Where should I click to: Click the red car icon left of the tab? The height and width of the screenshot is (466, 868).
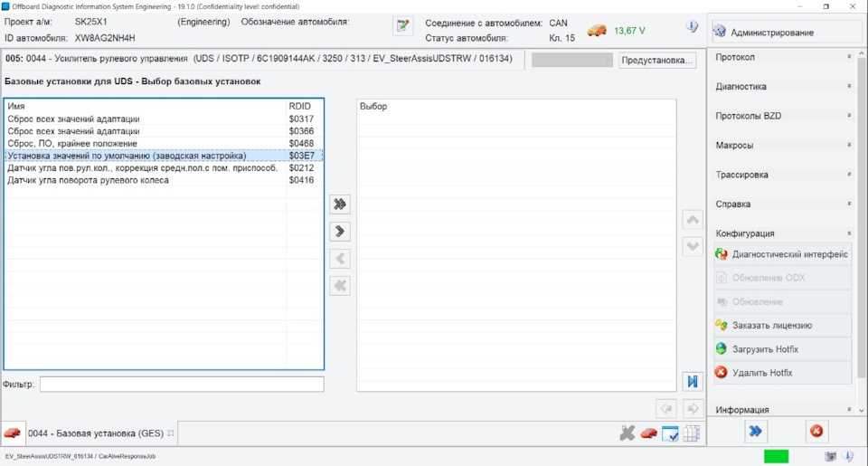click(x=12, y=433)
